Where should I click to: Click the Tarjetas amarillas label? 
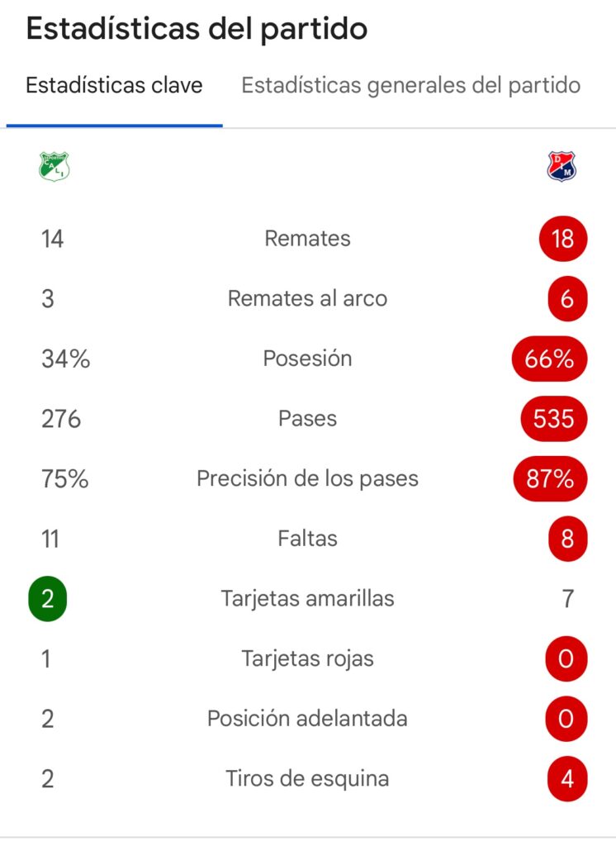307,599
